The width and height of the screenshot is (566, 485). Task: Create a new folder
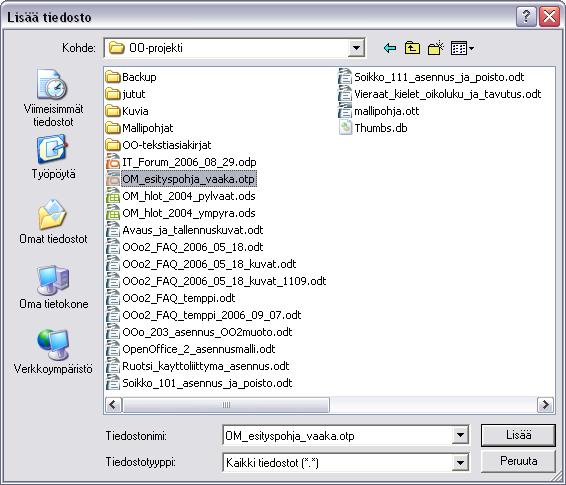point(435,48)
